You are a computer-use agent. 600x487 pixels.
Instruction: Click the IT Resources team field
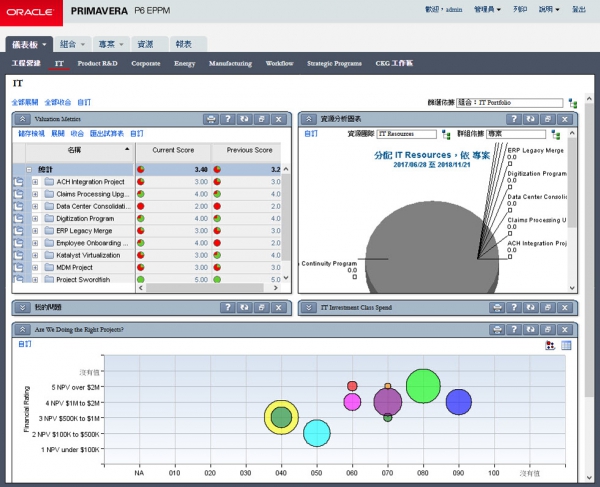click(x=407, y=134)
